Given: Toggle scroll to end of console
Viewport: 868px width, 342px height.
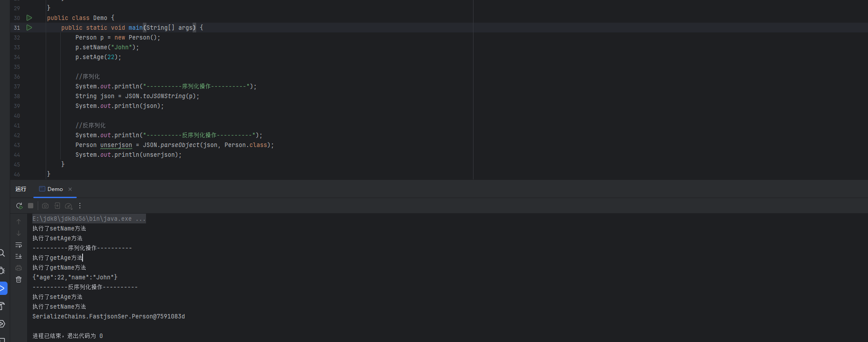Looking at the screenshot, I should tap(19, 256).
